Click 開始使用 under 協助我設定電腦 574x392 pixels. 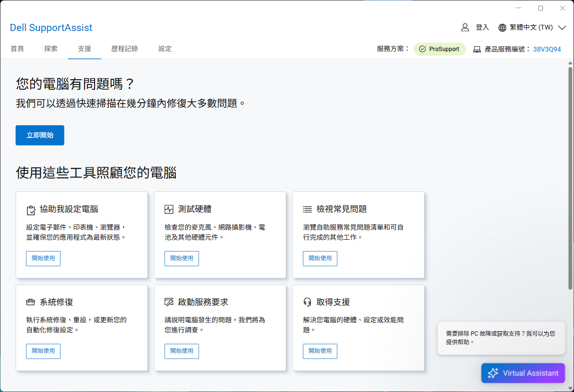click(43, 258)
